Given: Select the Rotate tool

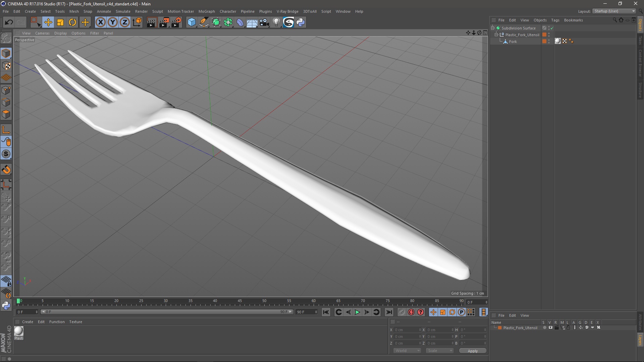Looking at the screenshot, I should (72, 22).
